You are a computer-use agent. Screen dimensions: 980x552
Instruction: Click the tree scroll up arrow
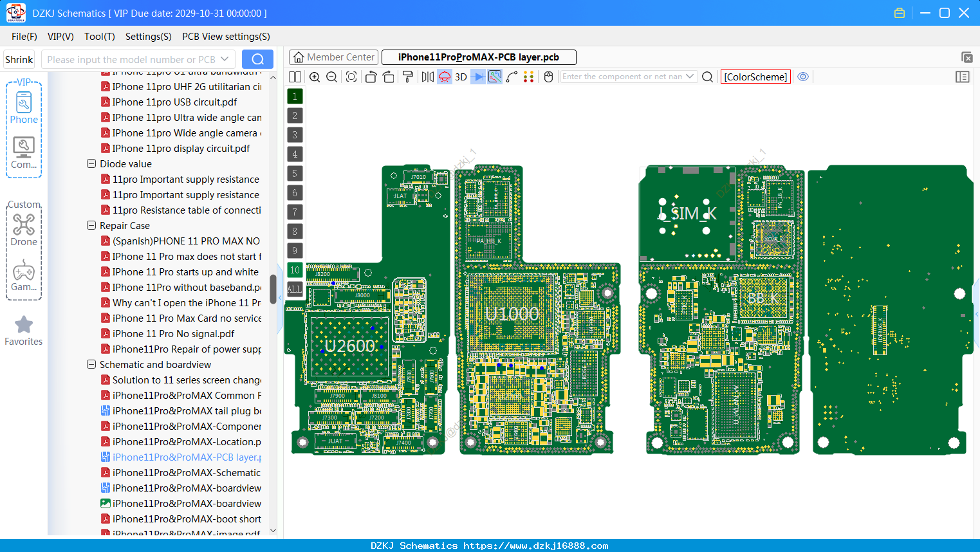[x=273, y=78]
